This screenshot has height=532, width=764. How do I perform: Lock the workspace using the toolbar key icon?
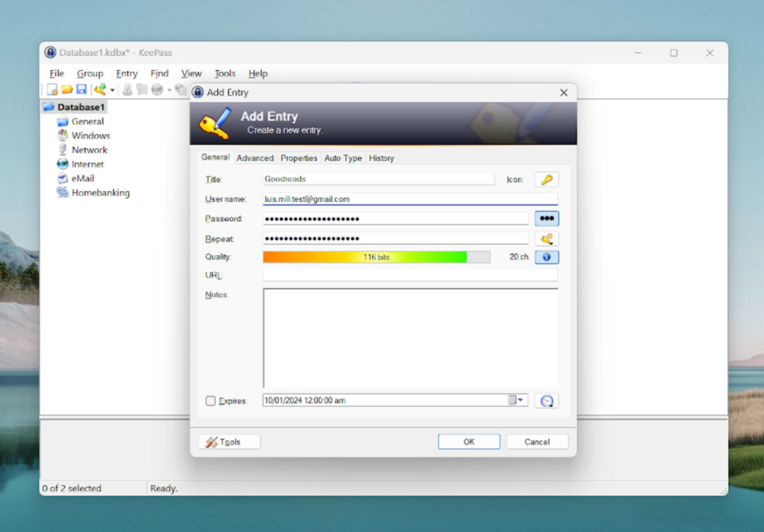point(98,89)
